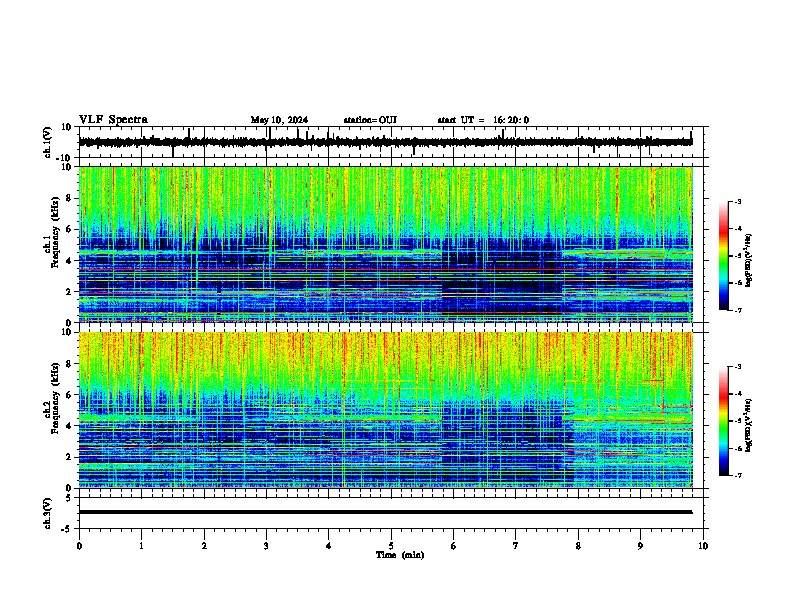Click time axis tick label "0"
This screenshot has width=792, height=612.
(79, 546)
